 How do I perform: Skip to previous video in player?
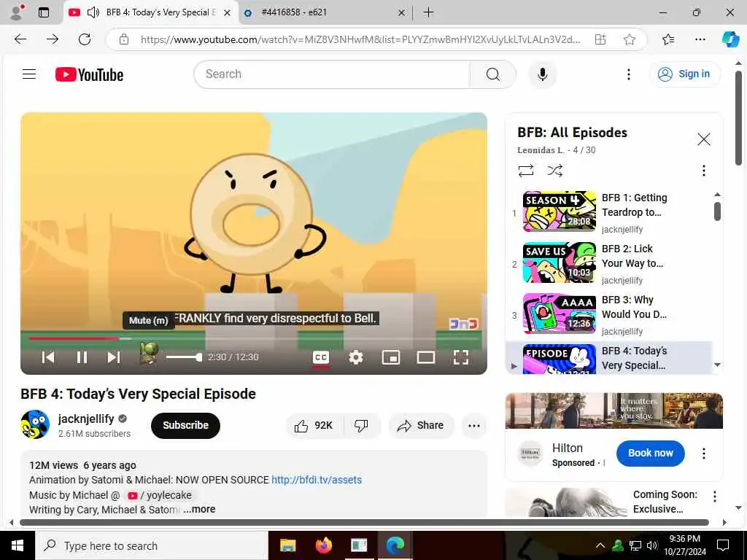[48, 357]
